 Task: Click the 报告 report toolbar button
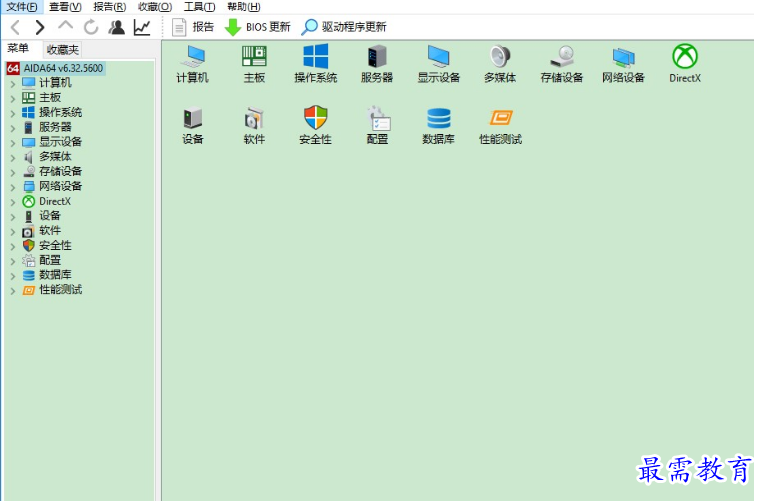[x=193, y=27]
